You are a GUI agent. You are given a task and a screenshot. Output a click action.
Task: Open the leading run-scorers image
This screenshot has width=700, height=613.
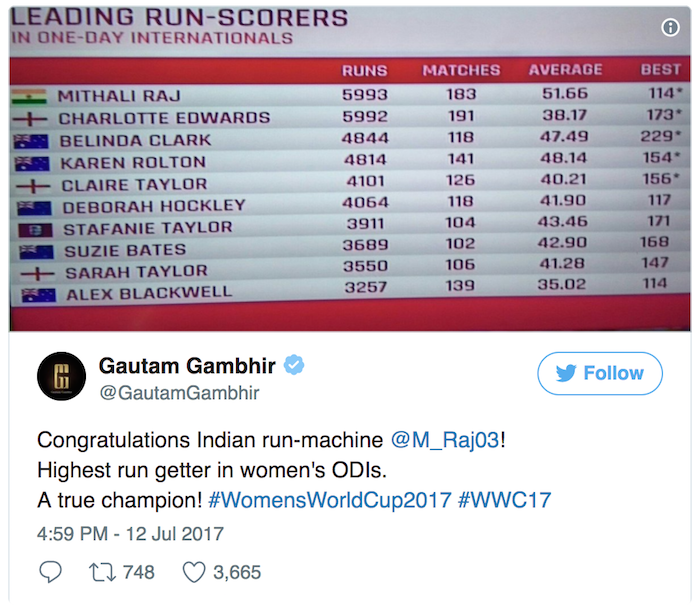350,170
